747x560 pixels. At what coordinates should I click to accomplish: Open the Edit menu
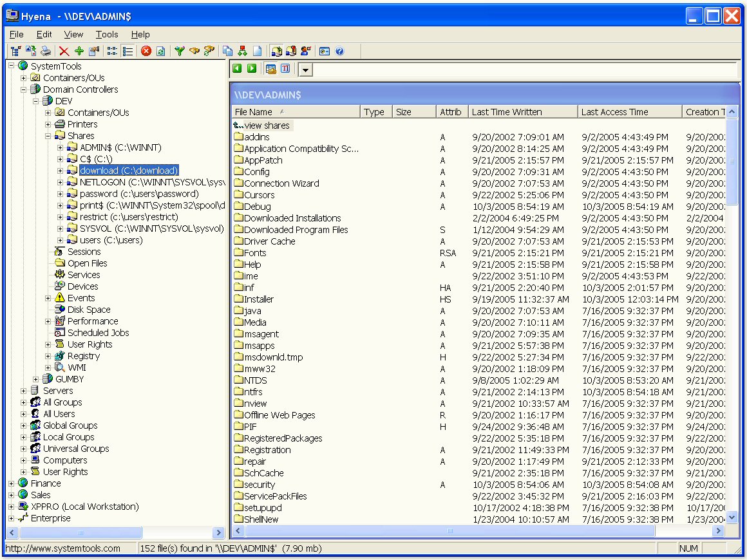(x=44, y=34)
